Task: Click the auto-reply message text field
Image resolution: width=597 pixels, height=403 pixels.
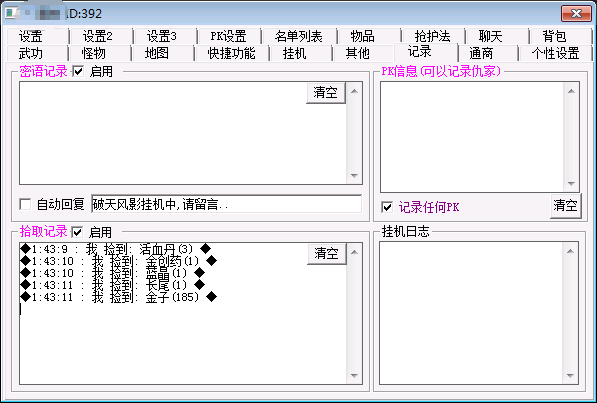Action: pos(226,204)
